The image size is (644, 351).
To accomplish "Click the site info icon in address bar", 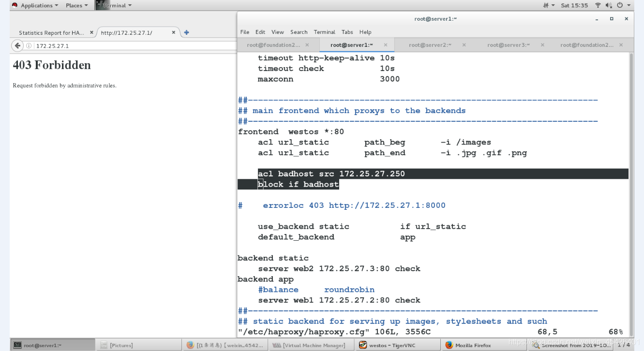I will [x=30, y=46].
